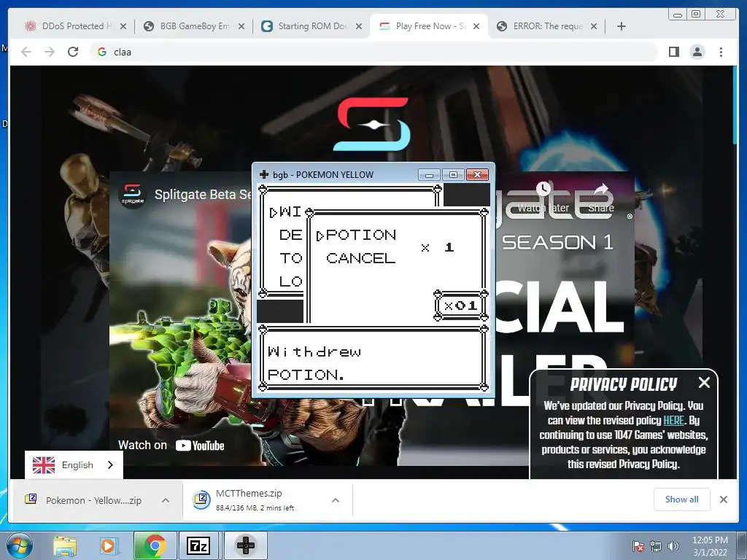The image size is (747, 560).
Task: Go forward in browser history
Action: tap(50, 52)
